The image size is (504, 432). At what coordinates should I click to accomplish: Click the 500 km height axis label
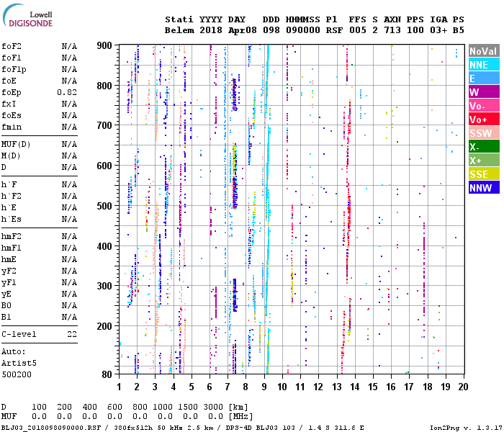pyautogui.click(x=104, y=206)
